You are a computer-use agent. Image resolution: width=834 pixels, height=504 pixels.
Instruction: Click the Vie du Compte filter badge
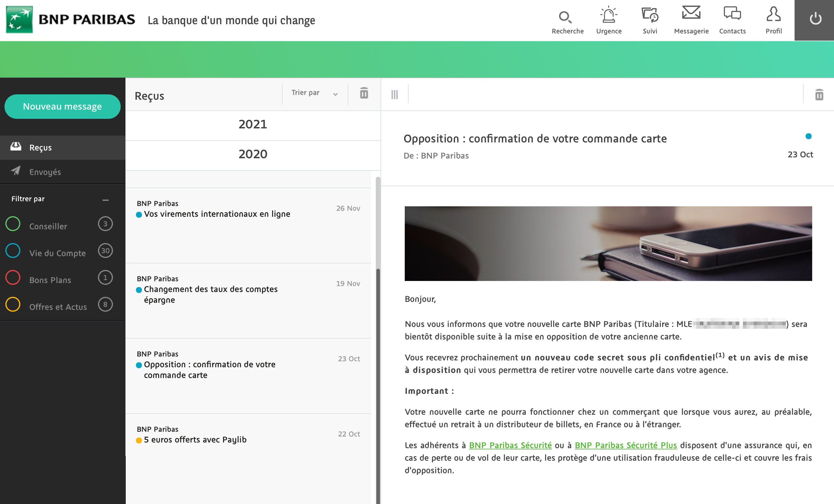tap(105, 253)
